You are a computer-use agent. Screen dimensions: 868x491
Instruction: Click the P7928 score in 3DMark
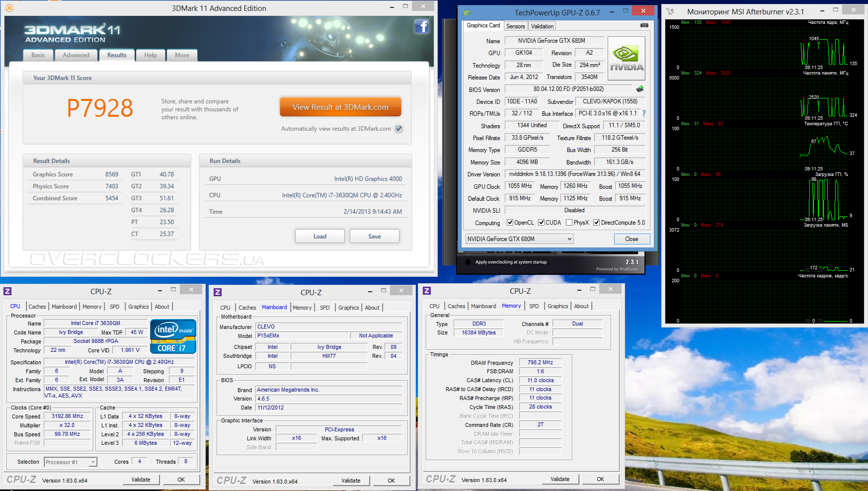[x=100, y=108]
